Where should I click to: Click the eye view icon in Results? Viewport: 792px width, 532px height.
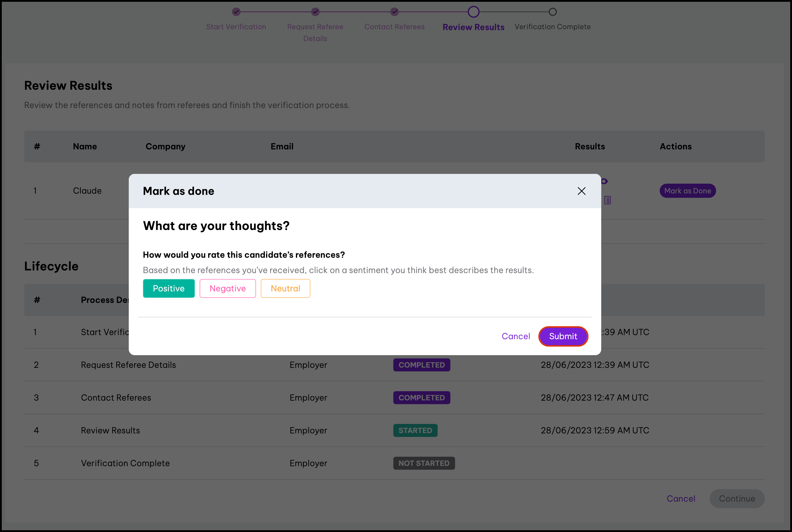click(x=604, y=182)
